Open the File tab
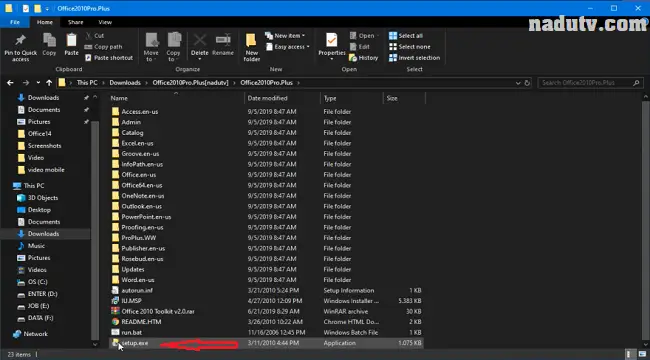The width and height of the screenshot is (650, 360). [x=15, y=22]
